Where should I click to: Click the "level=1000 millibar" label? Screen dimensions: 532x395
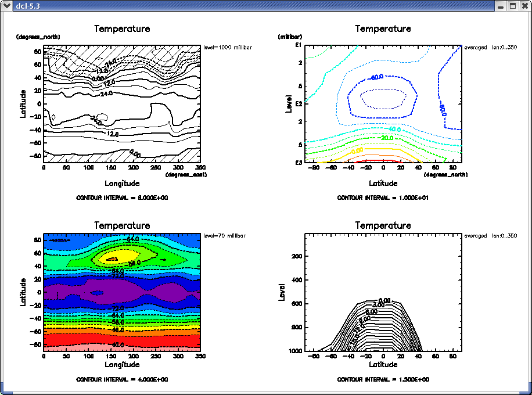tap(228, 48)
